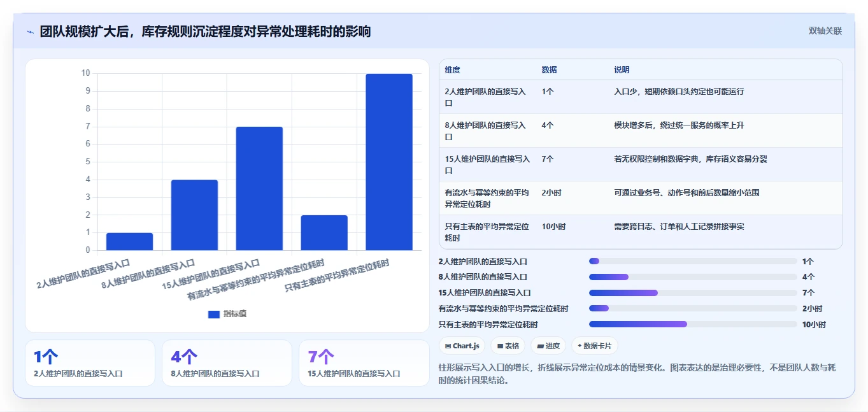The image size is (868, 412).
Task: Click the tallest bar 只有主表的平均异常定位耗时
Action: click(x=389, y=162)
